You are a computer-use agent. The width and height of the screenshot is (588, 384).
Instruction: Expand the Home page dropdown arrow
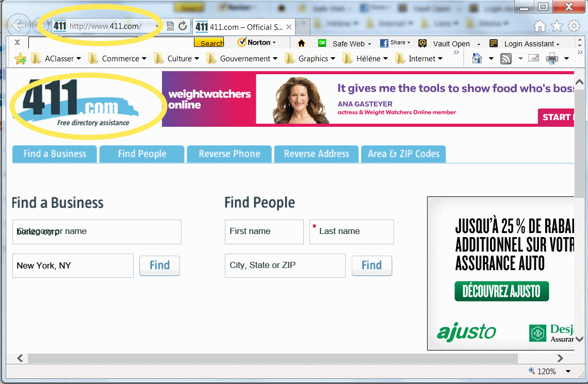click(491, 58)
